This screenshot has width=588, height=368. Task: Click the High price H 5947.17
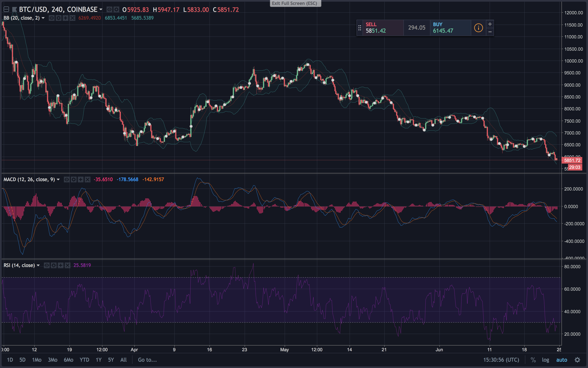click(x=166, y=9)
